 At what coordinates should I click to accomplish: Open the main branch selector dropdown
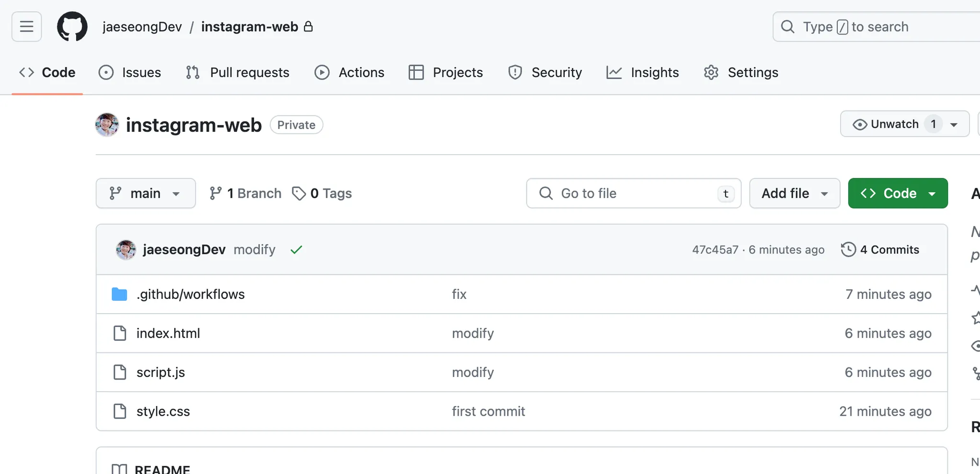point(146,193)
